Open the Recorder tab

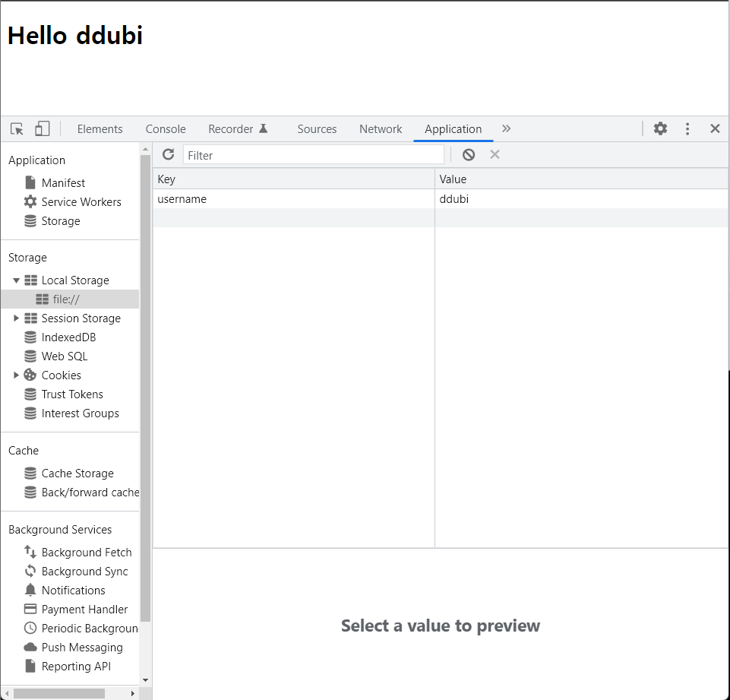pyautogui.click(x=238, y=129)
